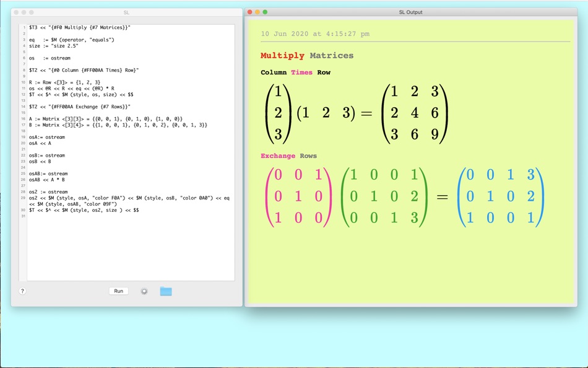Click code line 'osB << B'
588x368 pixels.
point(40,162)
